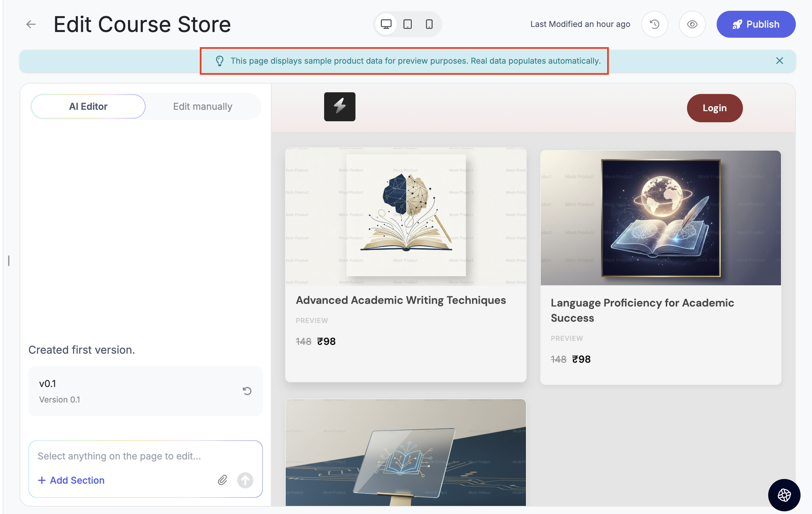The height and width of the screenshot is (514, 812).
Task: Open Advanced Academic Writing Techniques thumbnail
Action: pyautogui.click(x=406, y=216)
